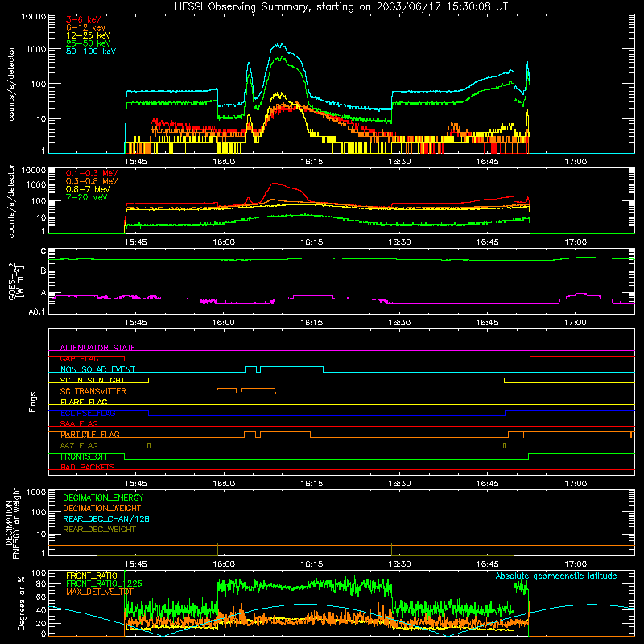644x644 pixels.
Task: Click the DECIMATION_WEIGHT legend label
Action: coord(102,509)
